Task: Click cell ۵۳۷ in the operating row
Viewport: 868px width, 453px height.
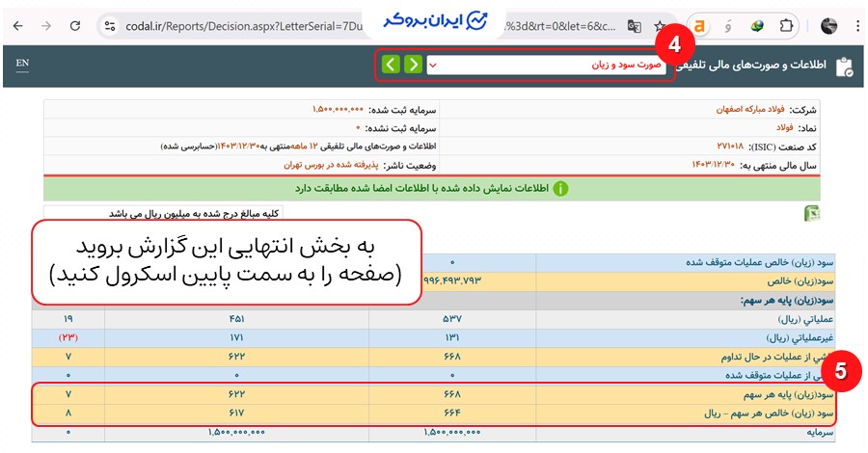Action: pos(452,319)
